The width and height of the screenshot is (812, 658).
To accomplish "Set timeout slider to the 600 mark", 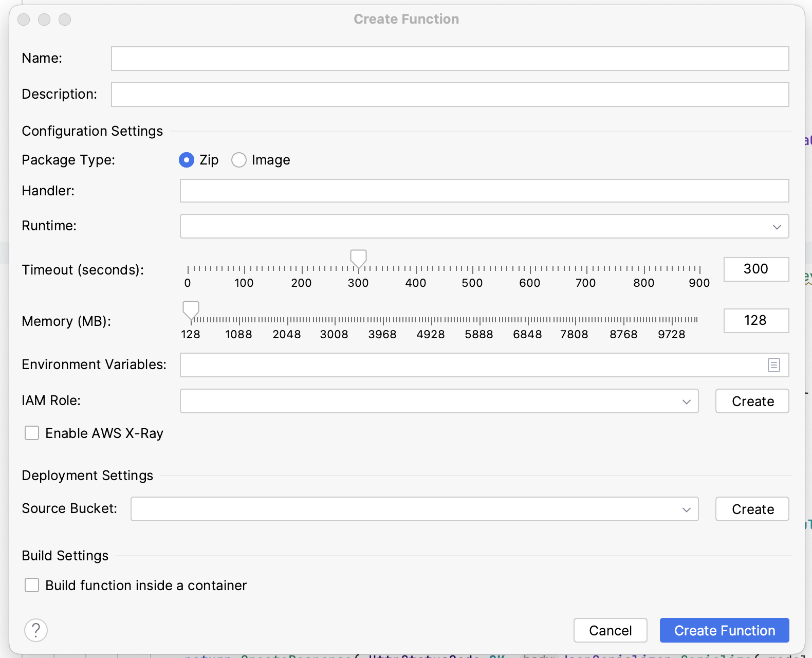I will coord(530,269).
